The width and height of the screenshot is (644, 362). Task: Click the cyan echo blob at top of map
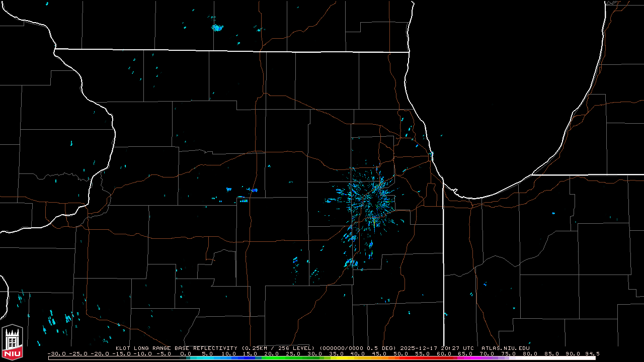click(217, 28)
